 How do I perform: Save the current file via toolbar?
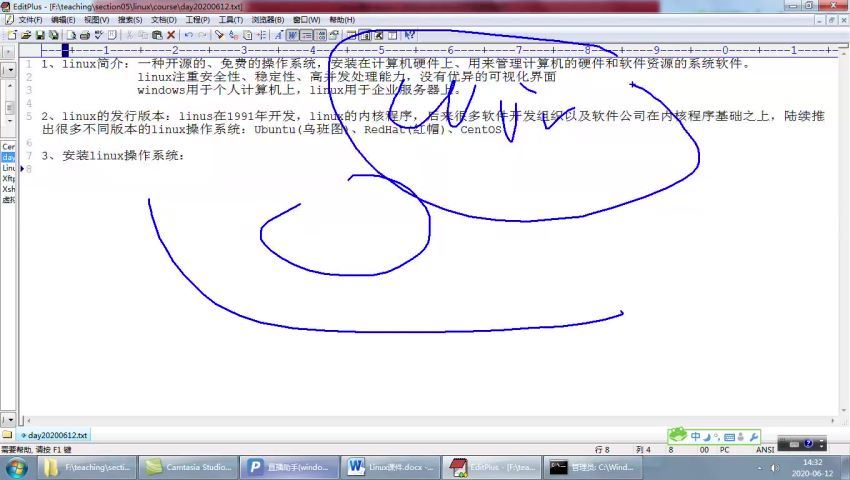pos(40,35)
